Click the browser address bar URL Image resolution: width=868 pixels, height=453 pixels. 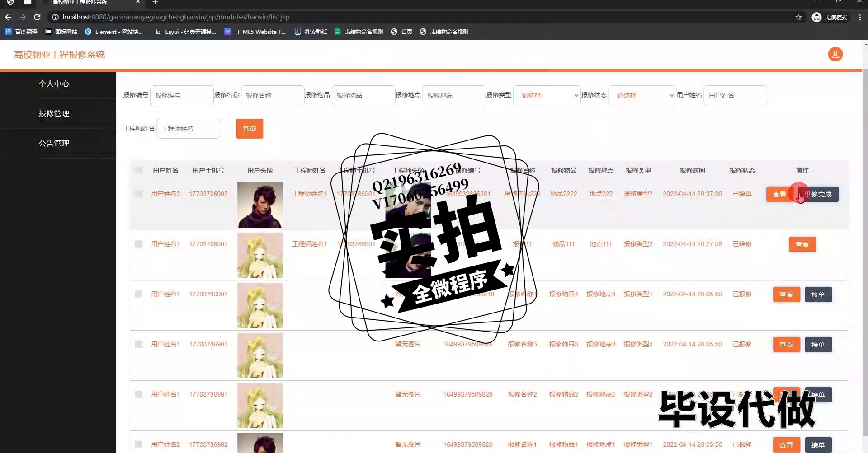click(176, 17)
